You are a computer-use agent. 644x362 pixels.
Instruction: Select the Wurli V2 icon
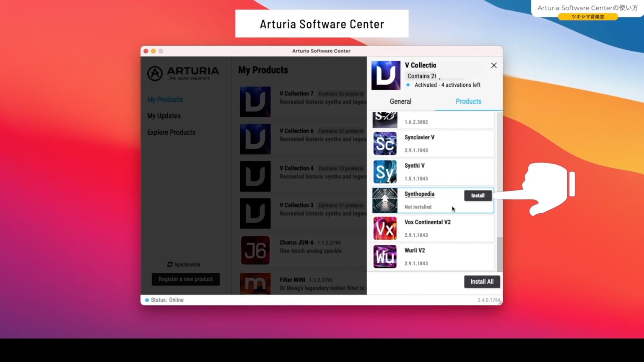point(384,256)
